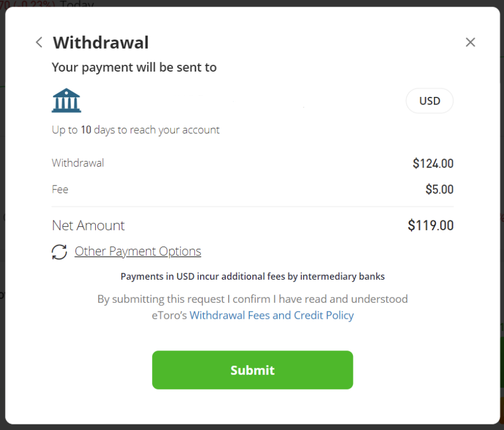
Task: Click the 'Your payment will be sent to' heading
Action: (134, 67)
